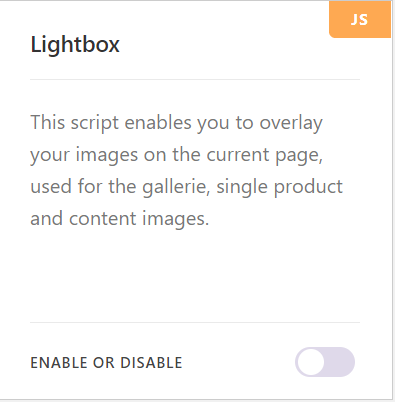Click the word 'ENABLE' in footer label
Screen dimensions: 395x402
click(59, 363)
